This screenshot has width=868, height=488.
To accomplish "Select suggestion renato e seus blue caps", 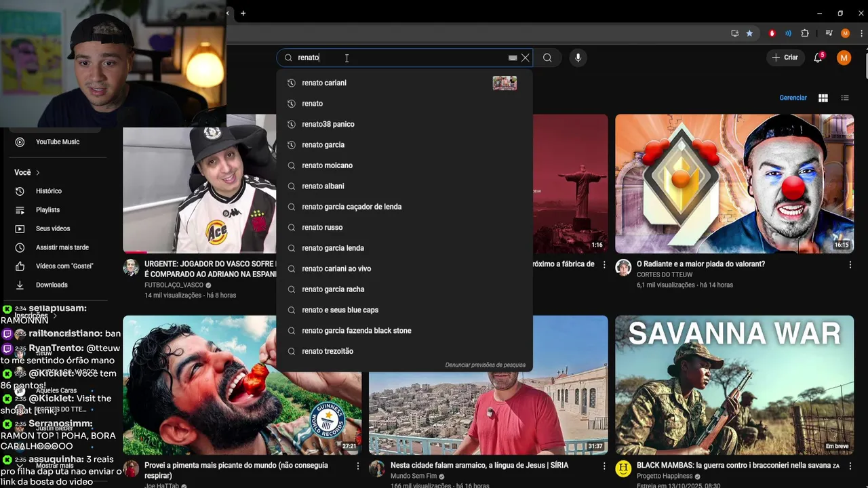I will [404, 310].
